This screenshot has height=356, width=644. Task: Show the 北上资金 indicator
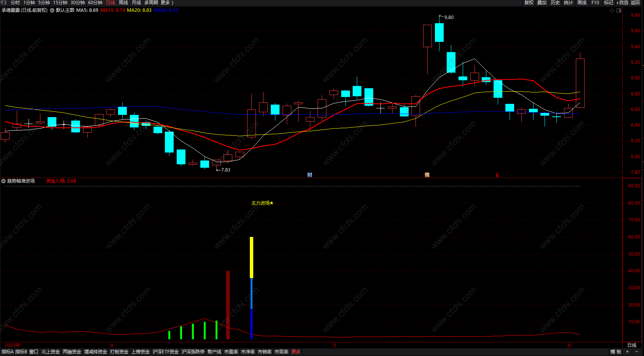coord(51,352)
